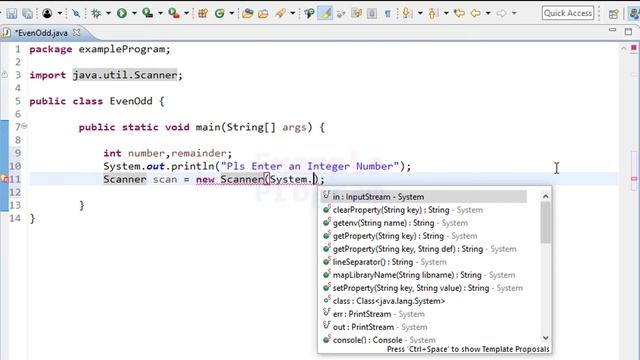Open the Next Annotation dropdown arrow
The height and width of the screenshot is (360, 640).
(x=420, y=13)
